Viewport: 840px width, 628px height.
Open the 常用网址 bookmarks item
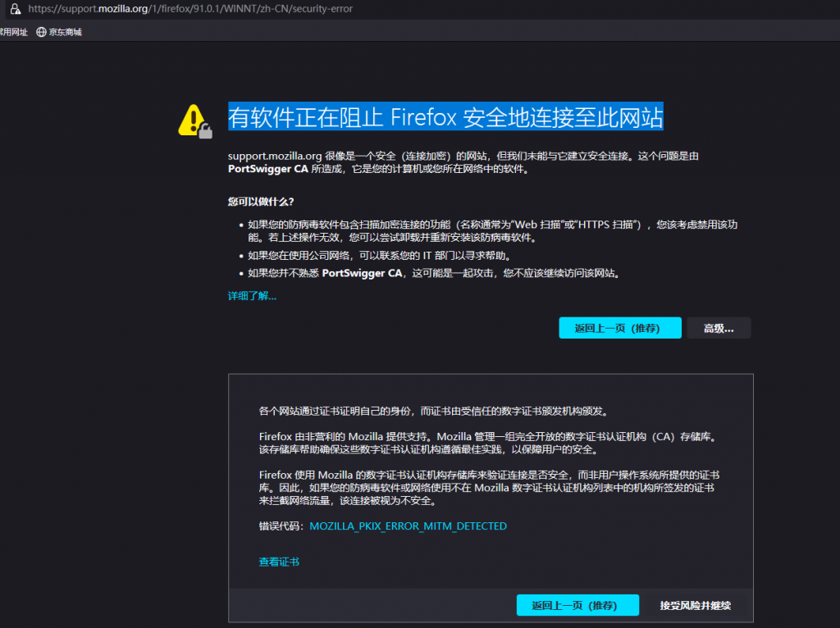point(13,32)
